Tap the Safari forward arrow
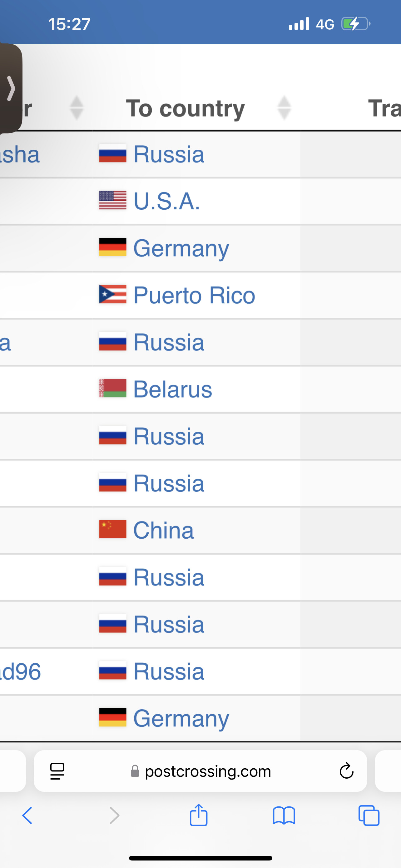This screenshot has height=868, width=401. click(x=115, y=816)
